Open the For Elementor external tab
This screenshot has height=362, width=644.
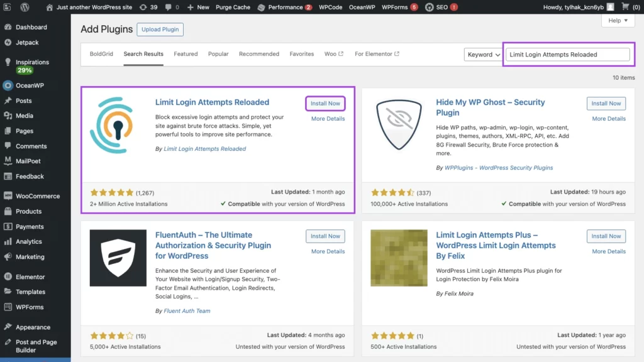click(377, 54)
